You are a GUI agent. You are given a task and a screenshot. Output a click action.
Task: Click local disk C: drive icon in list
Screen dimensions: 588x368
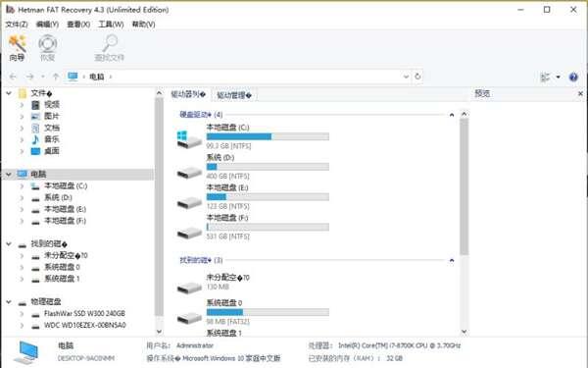click(x=189, y=139)
